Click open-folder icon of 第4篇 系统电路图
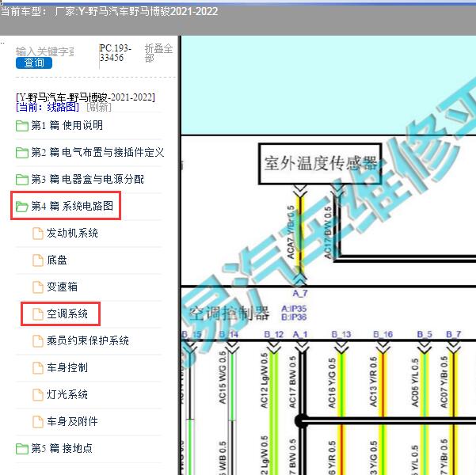The width and height of the screenshot is (476, 475). pos(22,207)
